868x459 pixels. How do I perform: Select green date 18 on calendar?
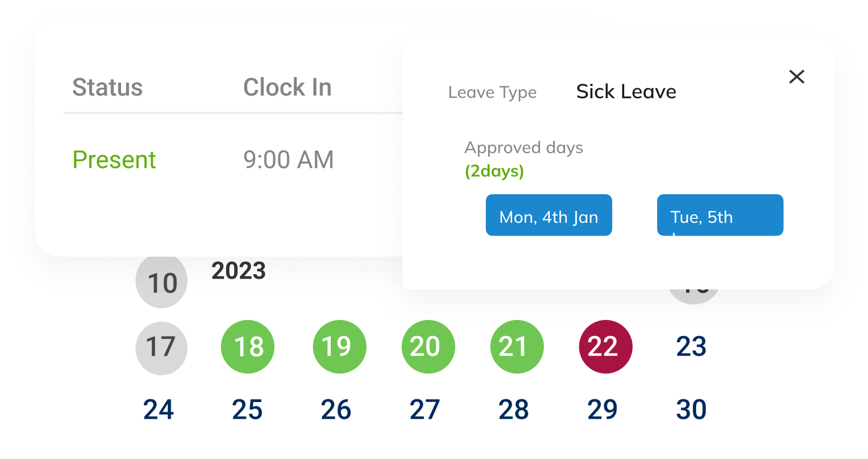[248, 347]
